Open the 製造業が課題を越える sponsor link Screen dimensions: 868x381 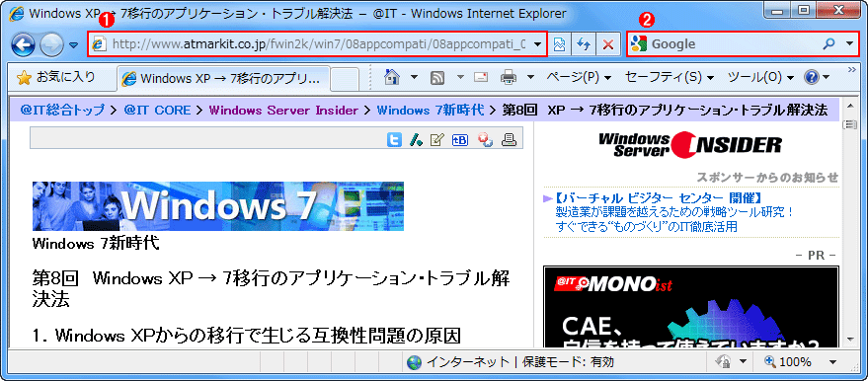[x=674, y=212]
